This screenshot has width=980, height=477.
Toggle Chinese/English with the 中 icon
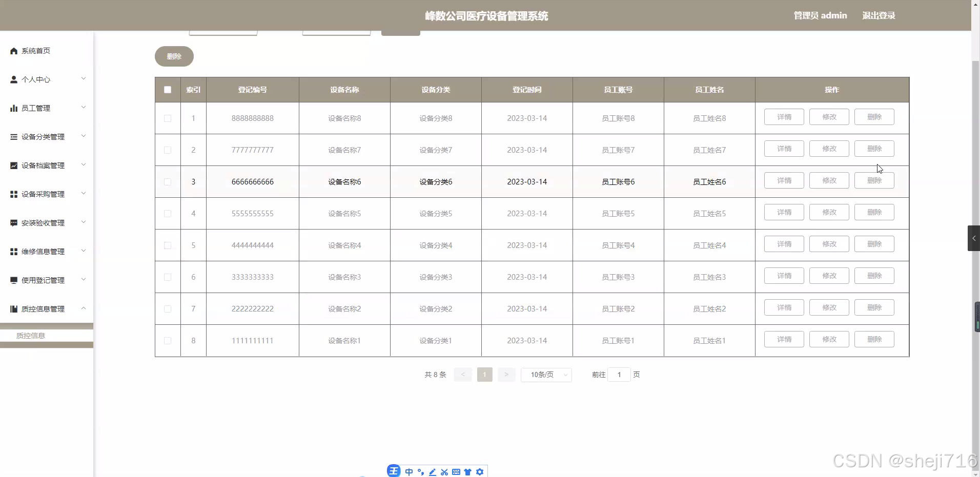(x=409, y=471)
